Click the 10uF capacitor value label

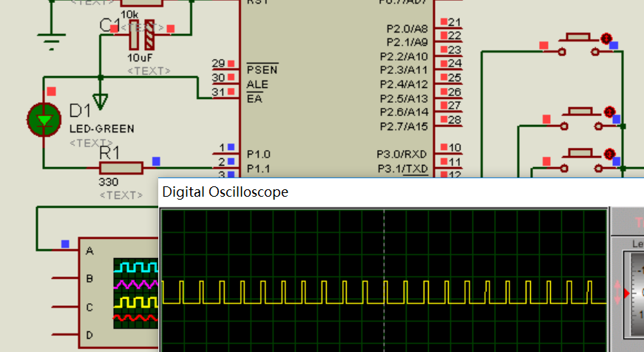(x=140, y=58)
